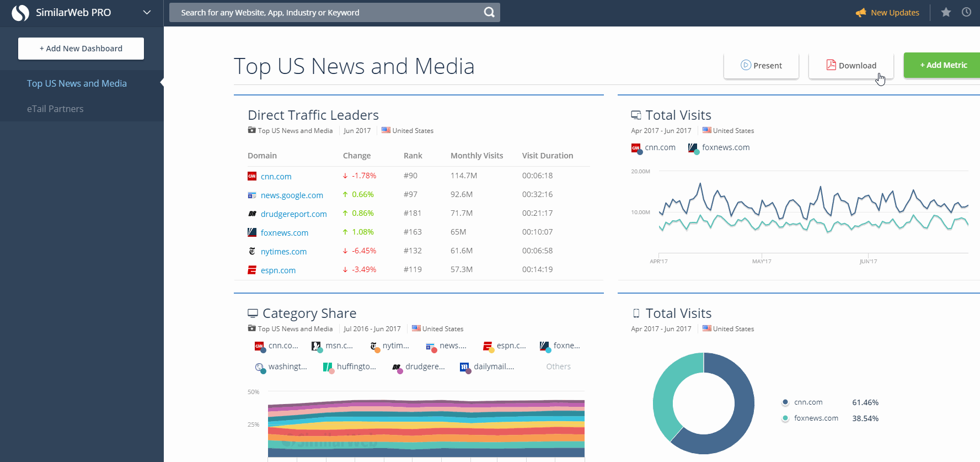This screenshot has width=980, height=462.
Task: Open the cnn.com link in table
Action: [x=276, y=177]
